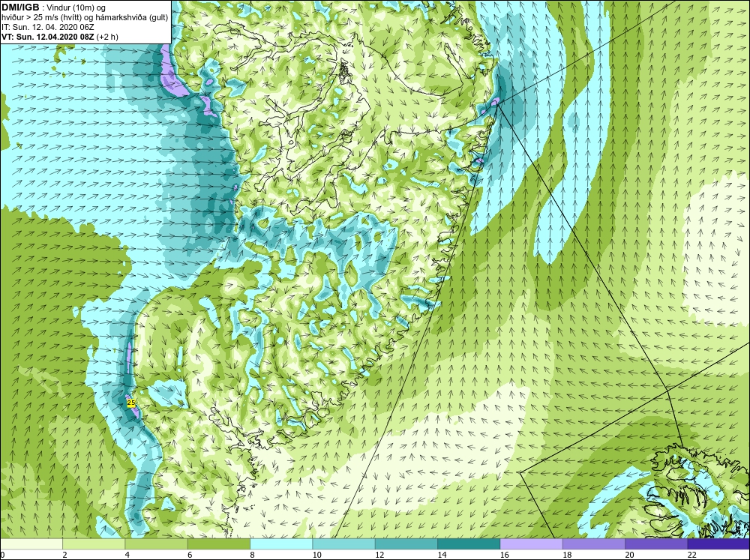Click the 'hviður > 25 m/s (hvítt)' legend line
The image size is (750, 560).
(x=43, y=17)
